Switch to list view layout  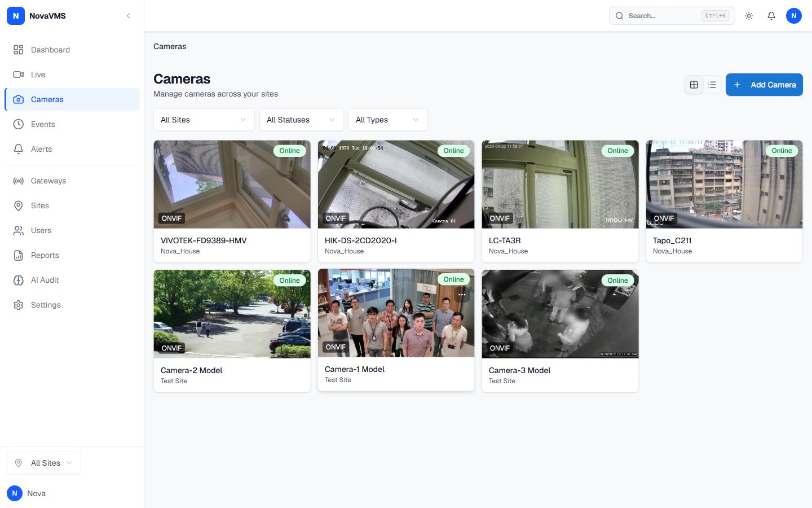click(712, 85)
